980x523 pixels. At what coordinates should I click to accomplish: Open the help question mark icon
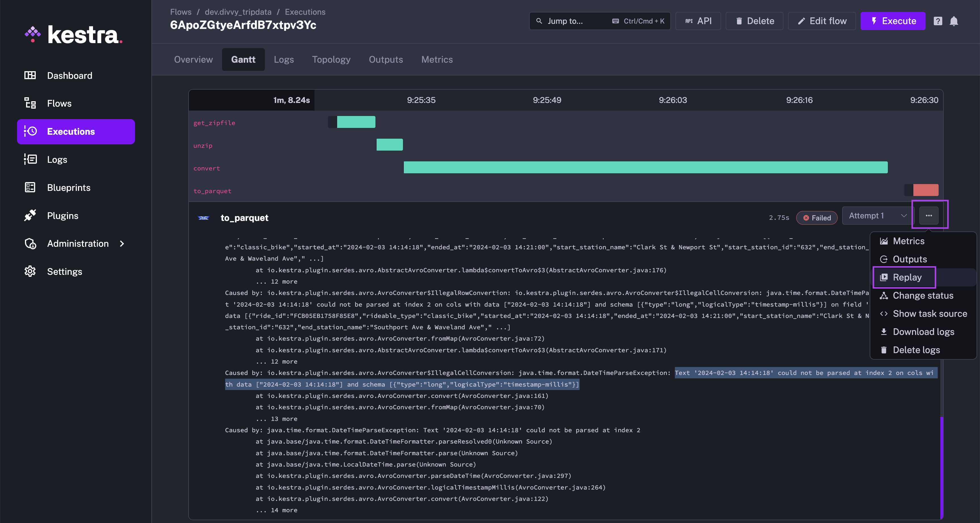(x=938, y=21)
